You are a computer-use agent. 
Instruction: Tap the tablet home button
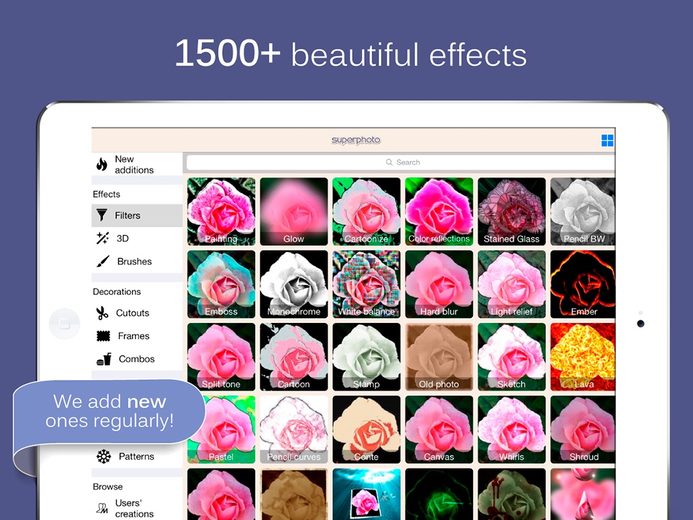click(x=65, y=324)
